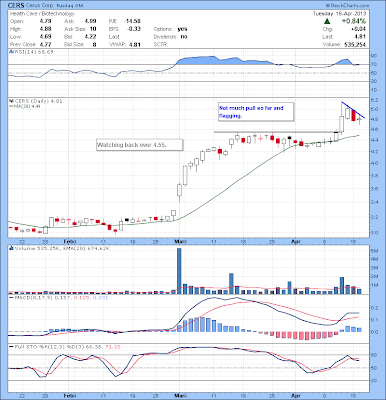
Task: Click the High price 4.88
Action: point(45,29)
